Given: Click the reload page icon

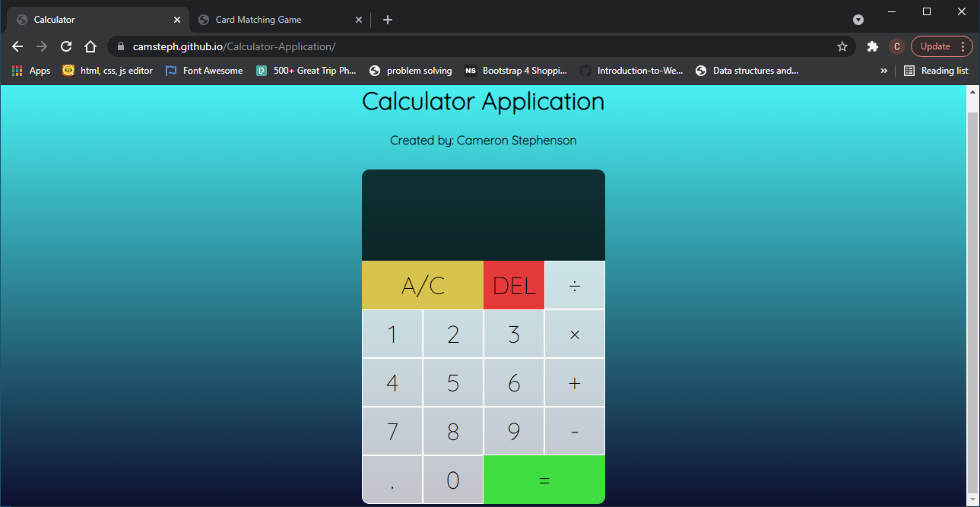Looking at the screenshot, I should 65,46.
